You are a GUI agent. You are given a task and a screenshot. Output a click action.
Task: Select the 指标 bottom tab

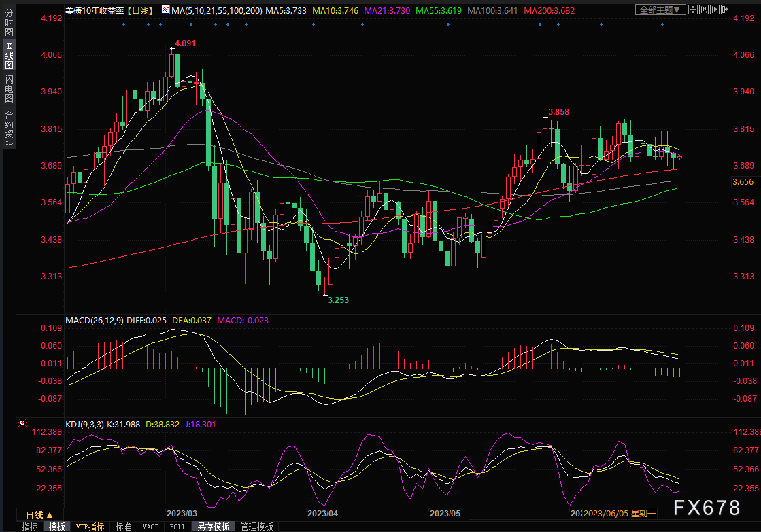click(x=30, y=527)
